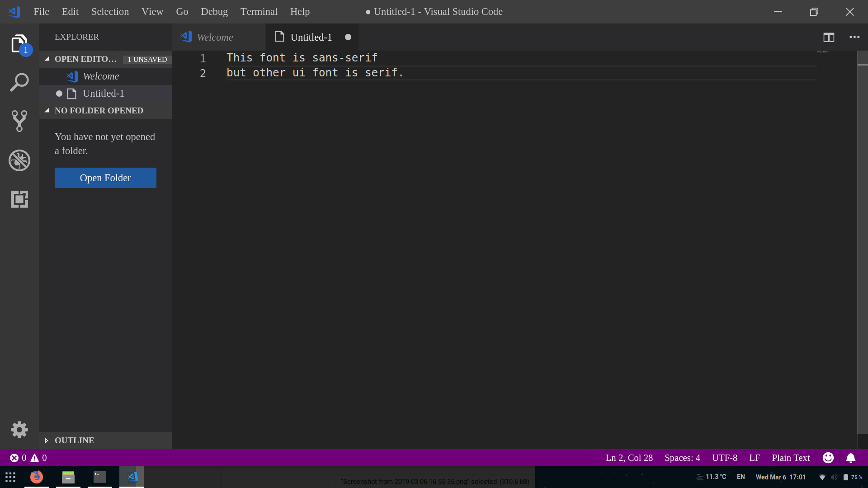This screenshot has height=488, width=868.
Task: Switch to the Welcome tab
Action: coord(215,37)
